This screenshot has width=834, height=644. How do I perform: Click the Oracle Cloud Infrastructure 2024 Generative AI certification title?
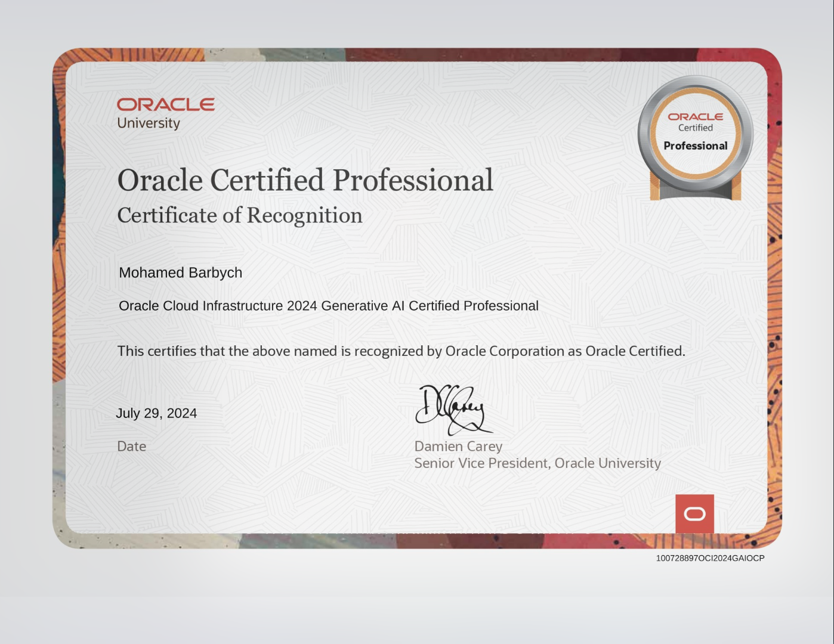coord(329,306)
